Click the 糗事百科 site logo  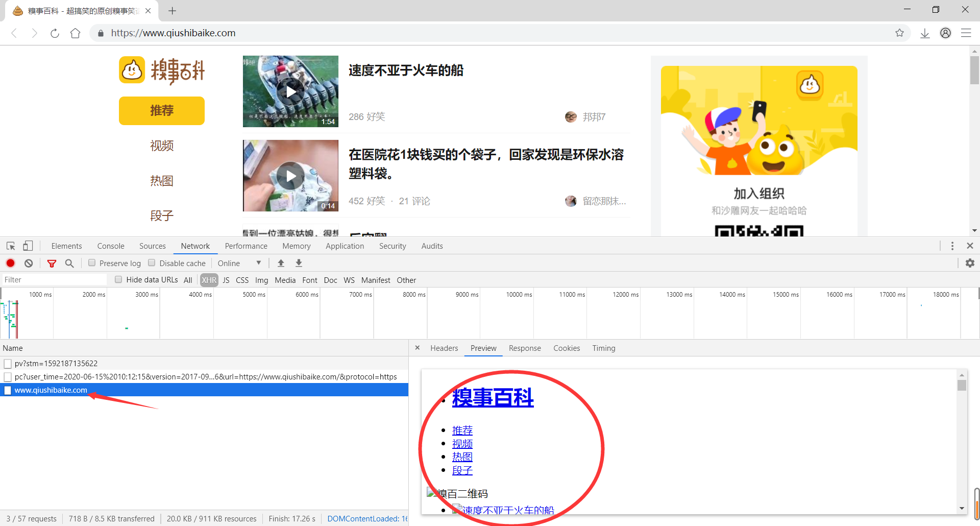pyautogui.click(x=162, y=70)
